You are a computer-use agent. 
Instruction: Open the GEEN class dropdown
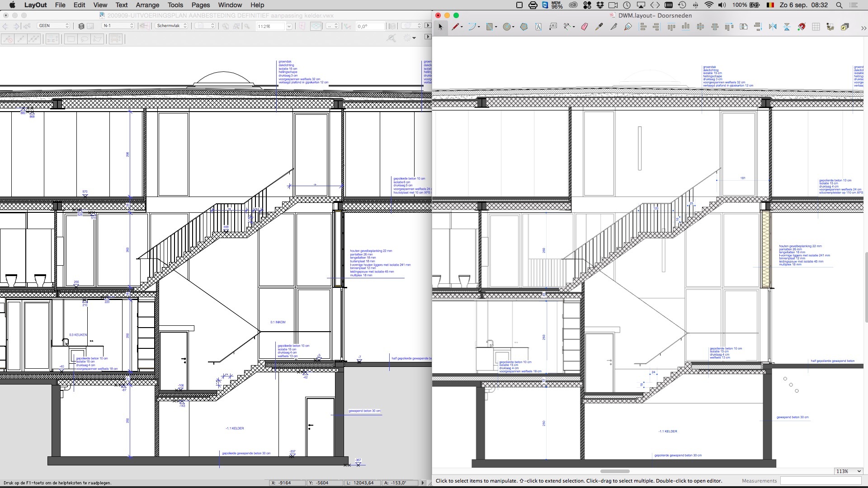pos(54,26)
